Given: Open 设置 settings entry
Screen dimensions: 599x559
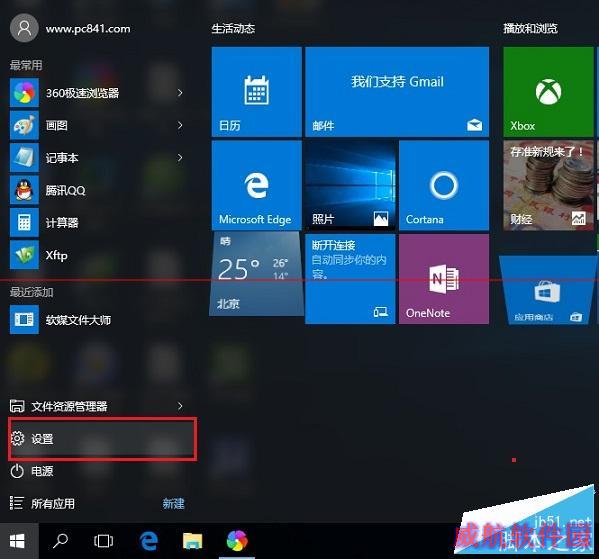Looking at the screenshot, I should pos(102,439).
